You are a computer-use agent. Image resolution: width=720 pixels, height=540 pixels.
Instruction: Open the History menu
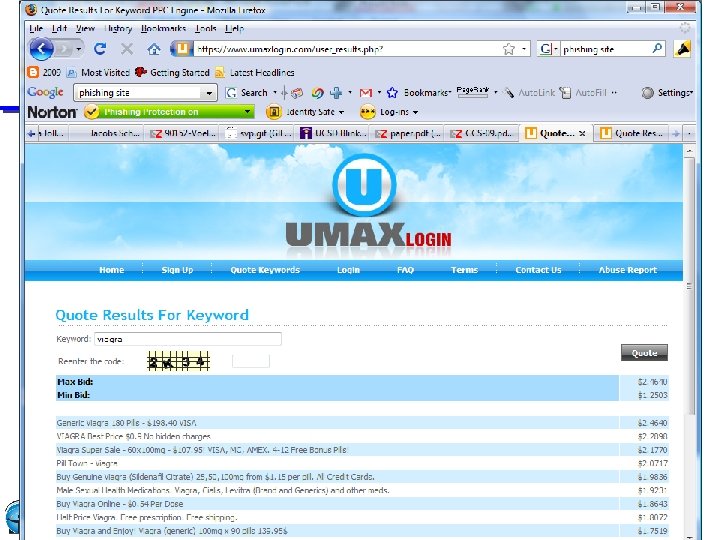pyautogui.click(x=118, y=28)
